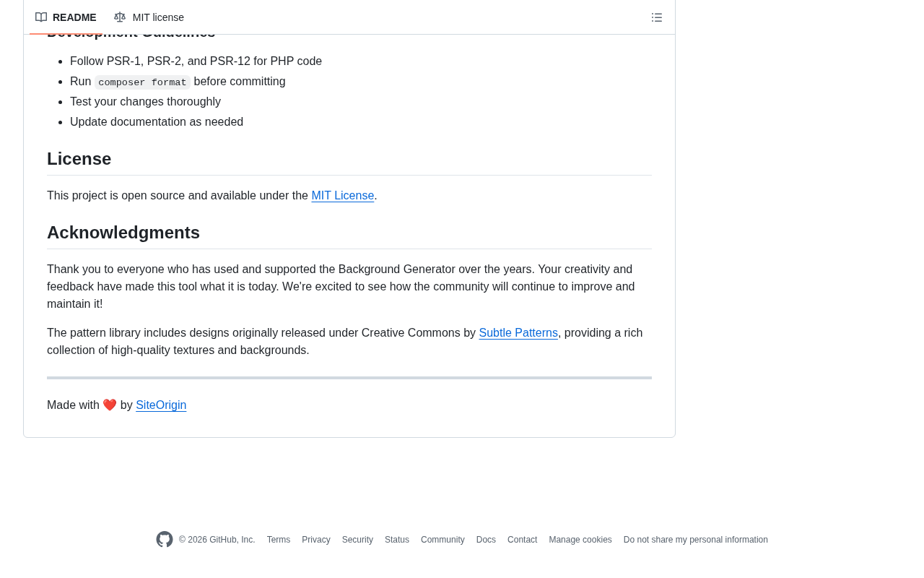Click the GitHub logo in footer

click(165, 540)
